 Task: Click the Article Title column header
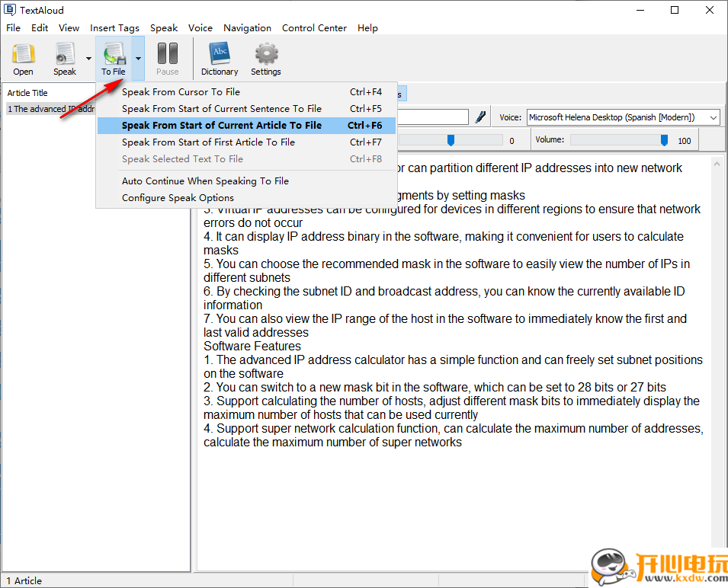click(27, 93)
